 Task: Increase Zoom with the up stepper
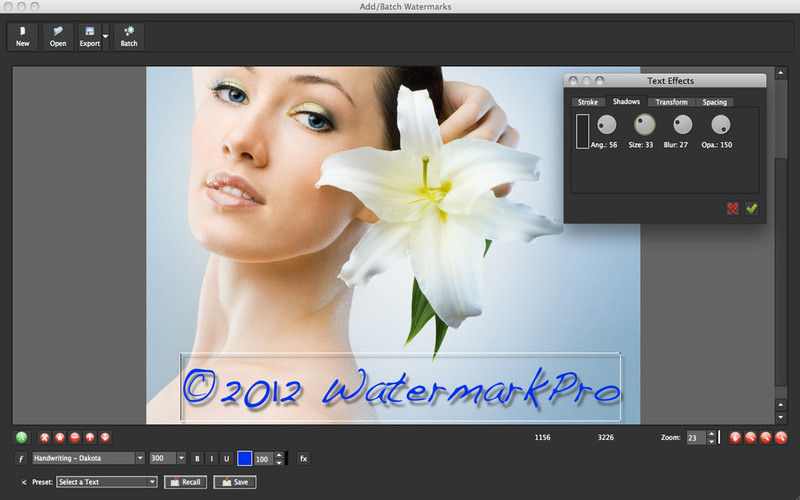(x=711, y=434)
